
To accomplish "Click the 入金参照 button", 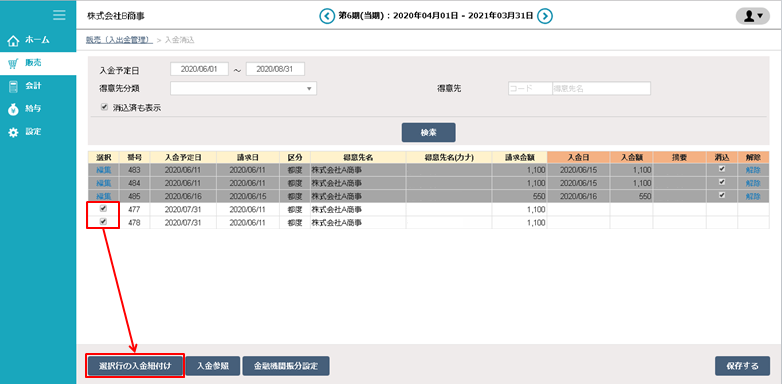I will click(x=212, y=366).
